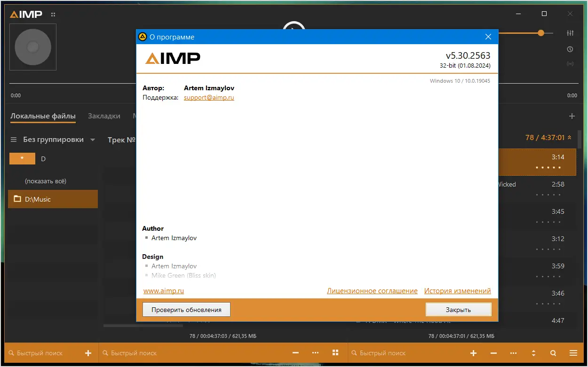Click 'Mike Green (Bliss skin)' credit line
The width and height of the screenshot is (588, 367).
click(x=183, y=275)
